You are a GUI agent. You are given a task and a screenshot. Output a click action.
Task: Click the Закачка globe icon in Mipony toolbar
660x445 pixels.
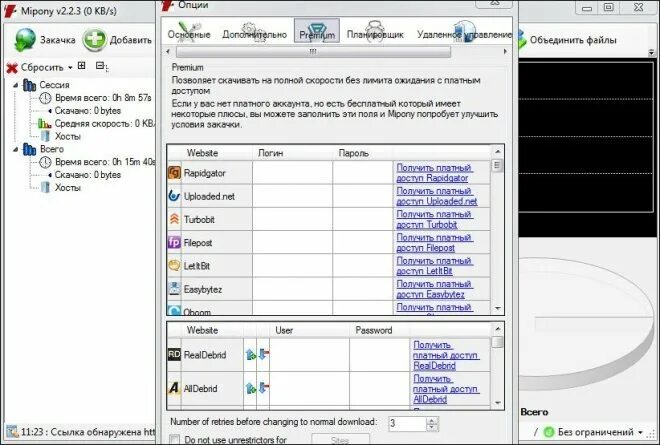coord(25,40)
